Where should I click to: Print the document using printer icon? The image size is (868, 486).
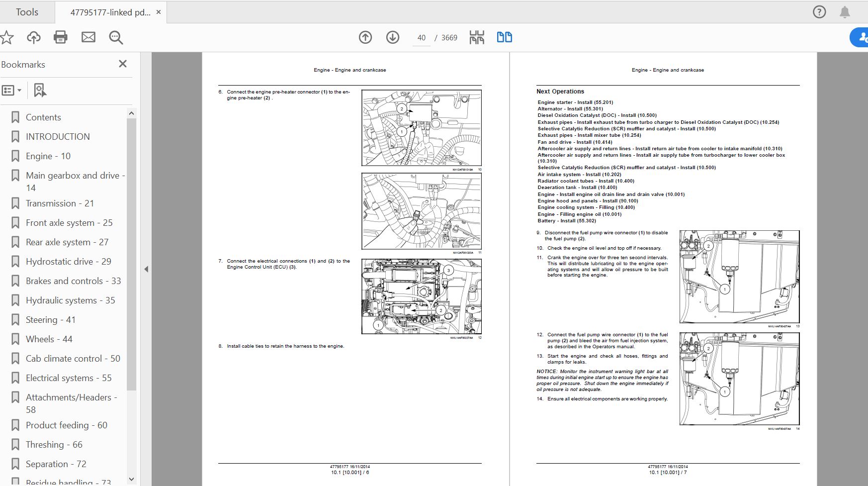(61, 37)
